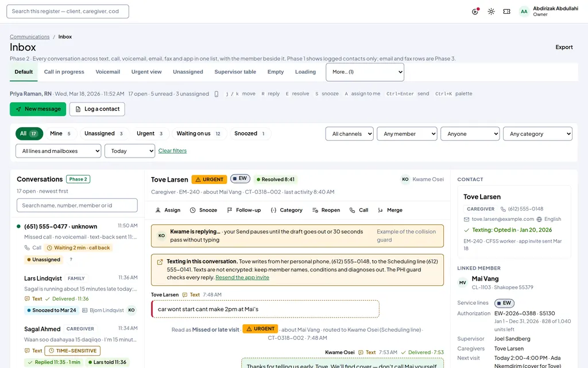Open the Anyone assignee dropdown

tap(470, 134)
